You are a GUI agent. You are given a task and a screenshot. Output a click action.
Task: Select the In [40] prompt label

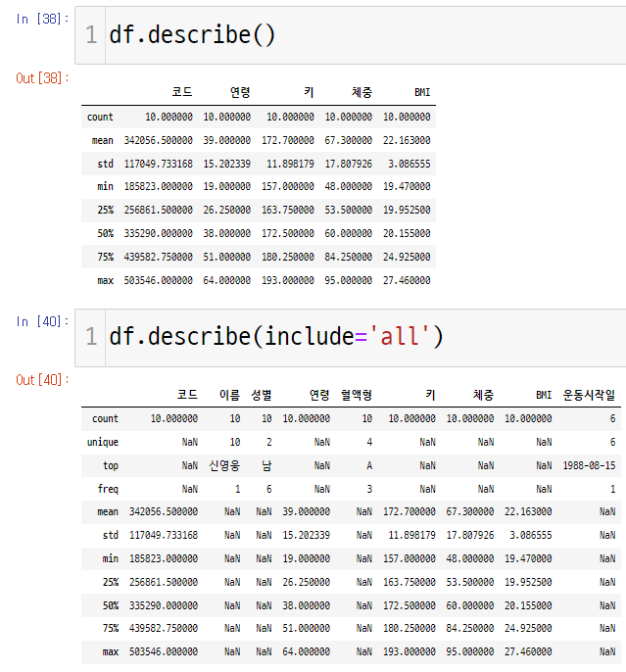pyautogui.click(x=42, y=321)
